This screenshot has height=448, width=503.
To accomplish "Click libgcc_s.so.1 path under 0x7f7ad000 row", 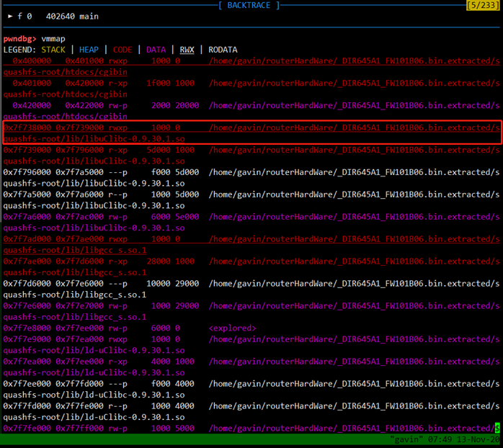I will pos(75,250).
